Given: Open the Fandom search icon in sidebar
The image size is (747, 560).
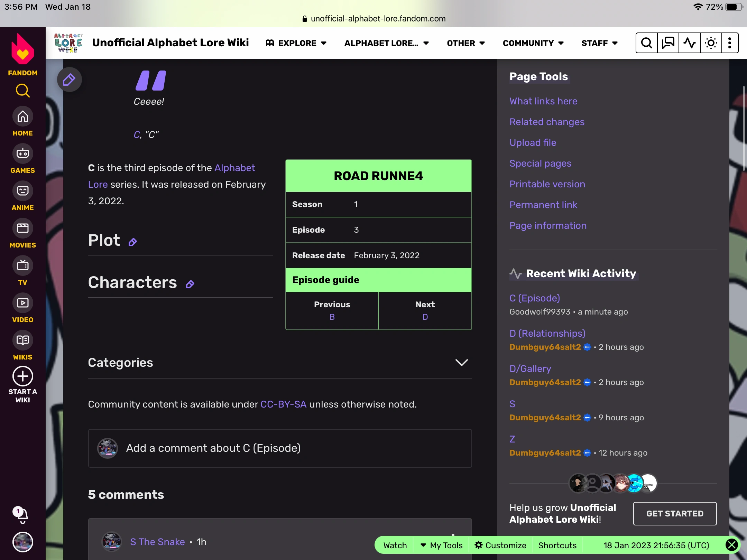Looking at the screenshot, I should click(23, 91).
